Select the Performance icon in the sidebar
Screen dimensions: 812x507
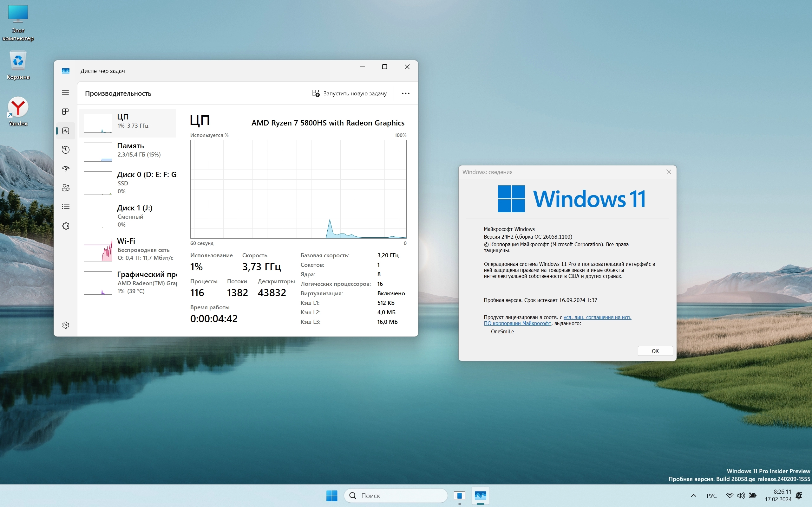tap(65, 131)
